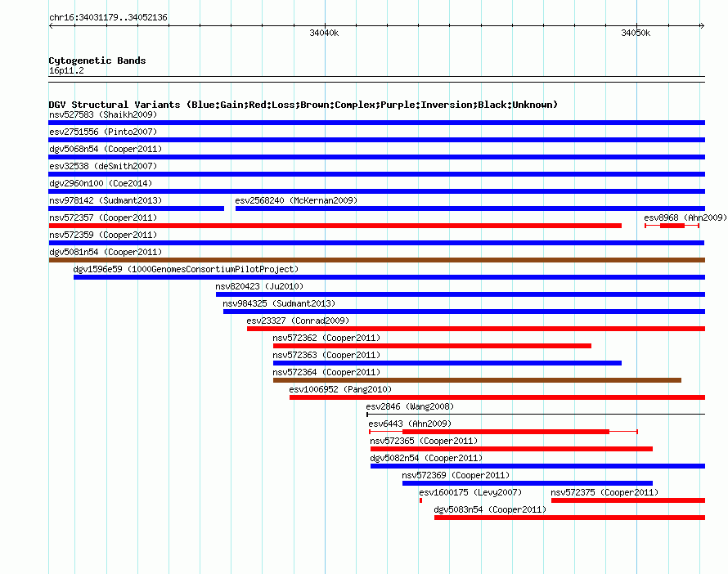Click the esv23327 (Conrad2009) label
The image size is (728, 574).
click(x=298, y=321)
